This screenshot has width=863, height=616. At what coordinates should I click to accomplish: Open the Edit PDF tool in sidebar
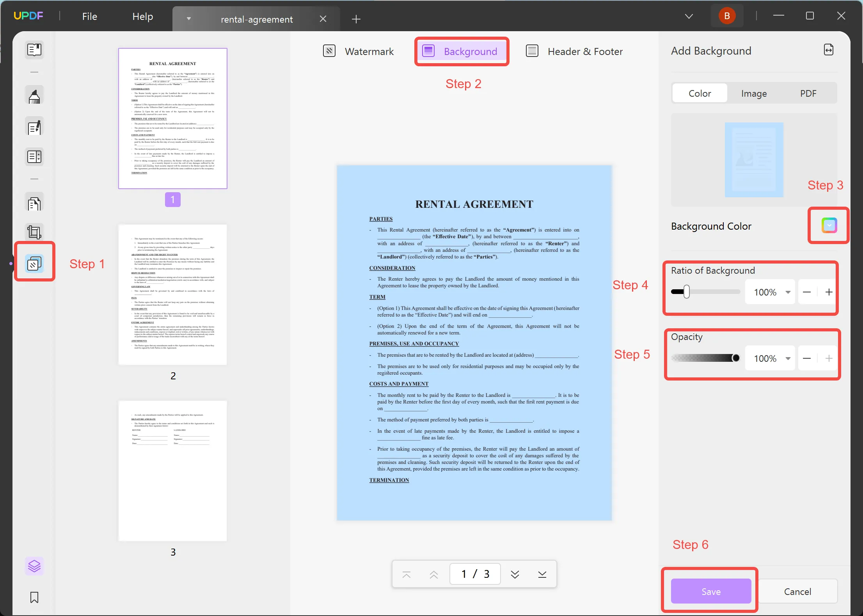point(34,126)
